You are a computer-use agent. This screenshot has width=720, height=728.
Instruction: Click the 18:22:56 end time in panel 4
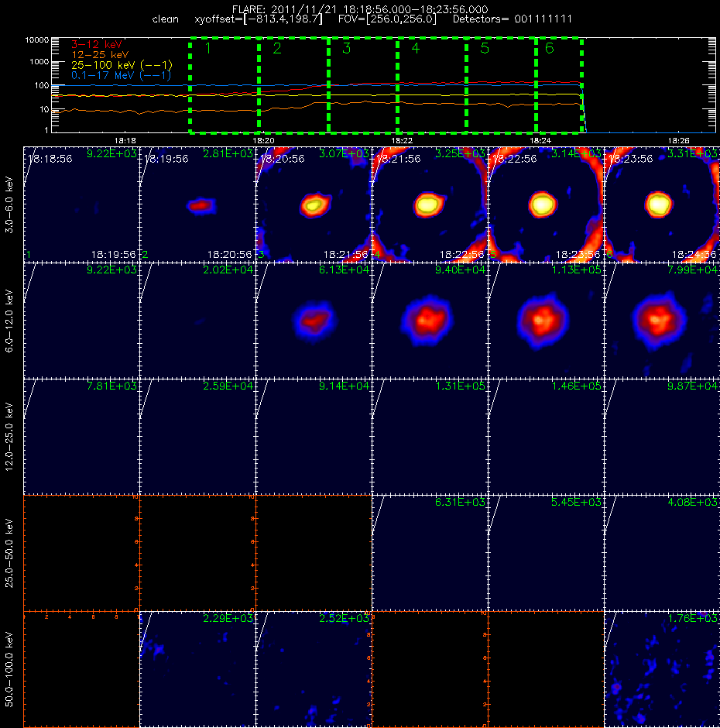[x=462, y=255]
